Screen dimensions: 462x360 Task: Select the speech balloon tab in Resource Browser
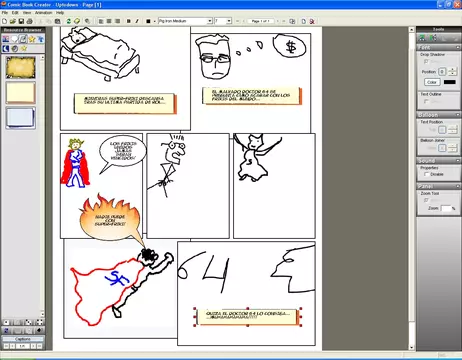pos(14,39)
